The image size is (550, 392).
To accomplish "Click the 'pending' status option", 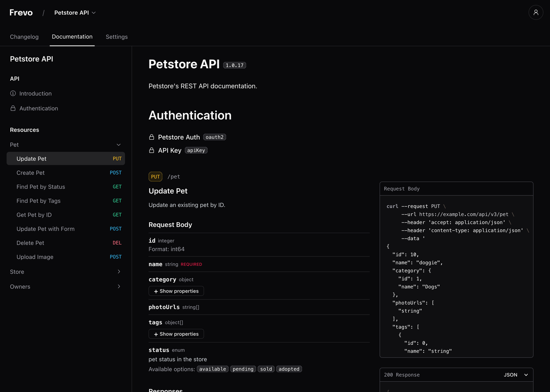I will [x=243, y=369].
